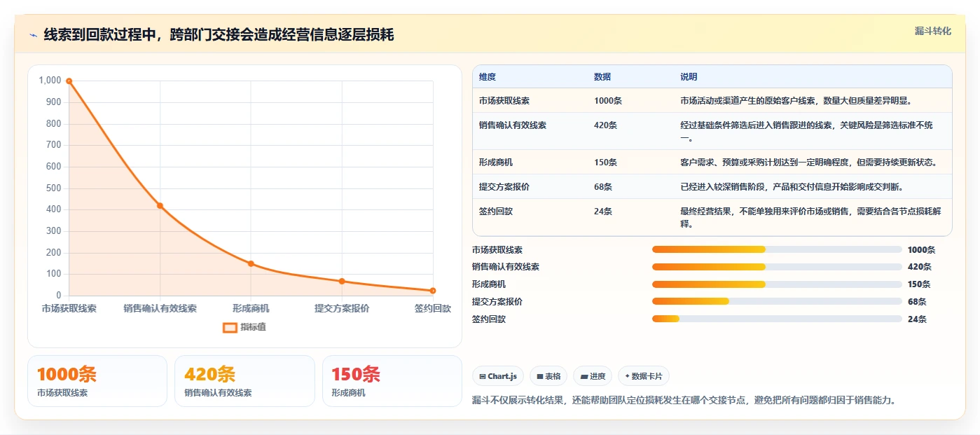Screen dimensions: 980x435
Task: Click the x-axis label 形成商机
Action: [251, 308]
